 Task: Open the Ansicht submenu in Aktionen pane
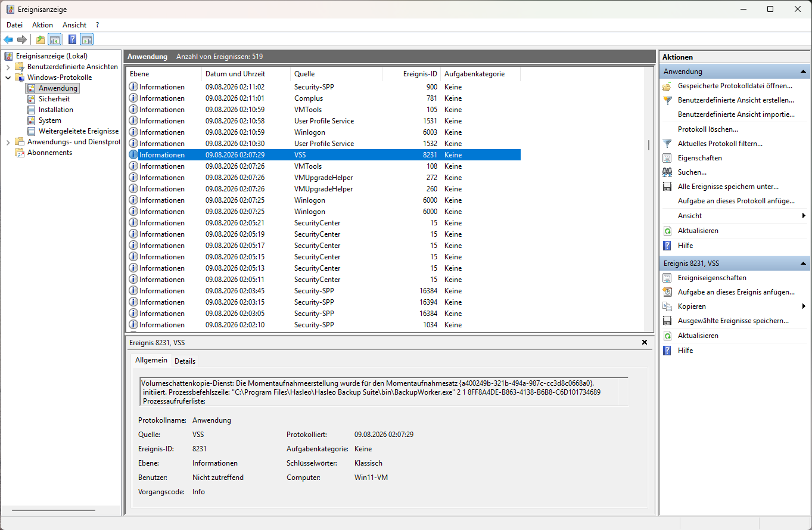[x=734, y=216]
